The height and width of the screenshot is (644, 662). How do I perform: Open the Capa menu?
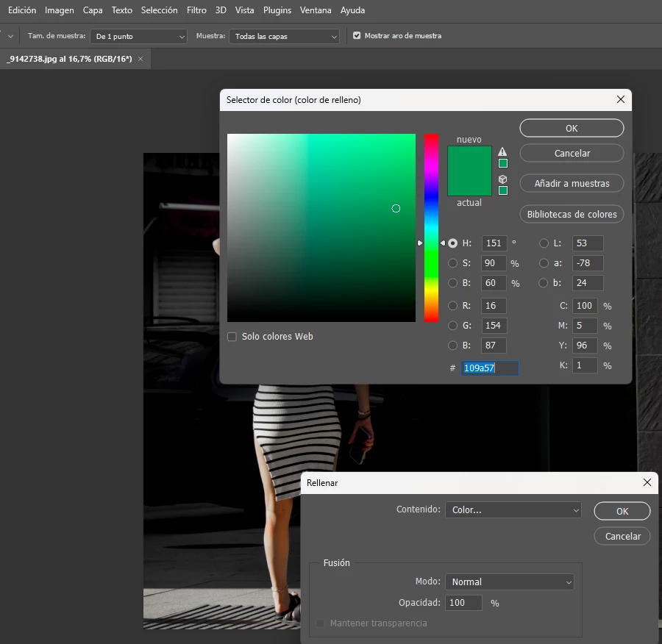click(x=93, y=10)
